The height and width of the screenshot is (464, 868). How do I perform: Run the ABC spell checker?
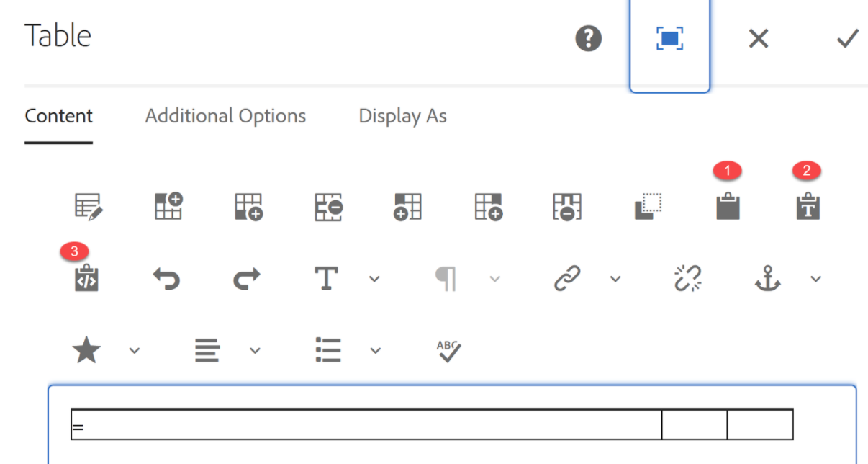tap(448, 351)
